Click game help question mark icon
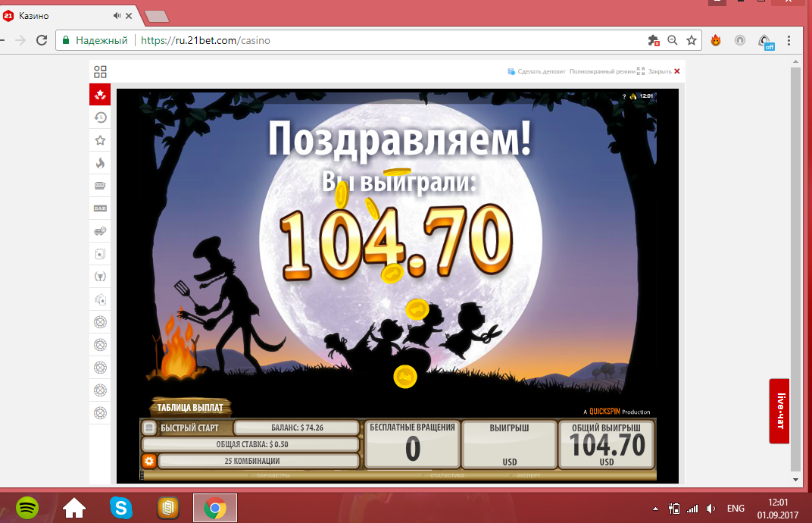812x523 pixels. 624,96
